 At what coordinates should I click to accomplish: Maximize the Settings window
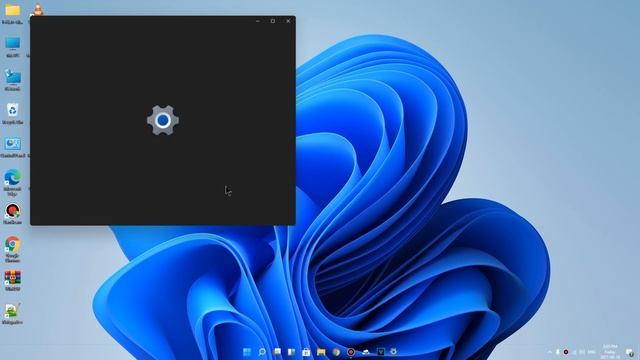click(273, 21)
